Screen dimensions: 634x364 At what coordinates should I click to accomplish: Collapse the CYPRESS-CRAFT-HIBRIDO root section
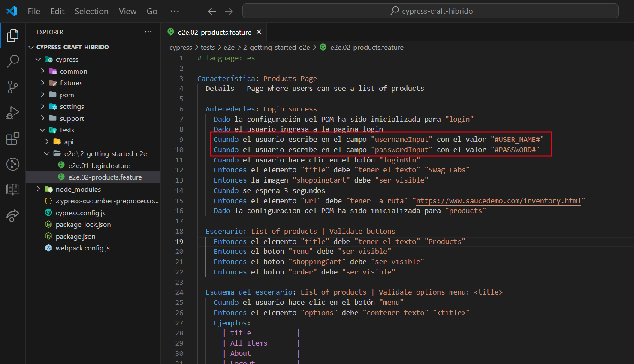31,47
